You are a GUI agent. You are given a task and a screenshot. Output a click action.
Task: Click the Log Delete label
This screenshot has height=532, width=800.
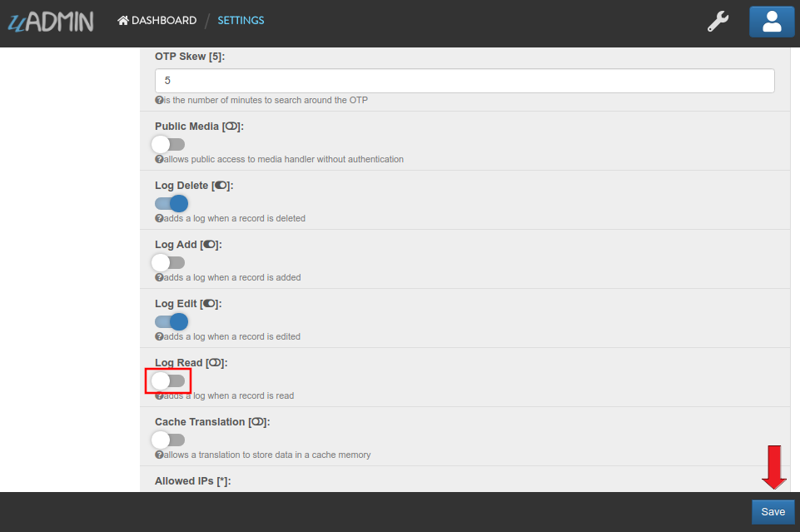194,186
